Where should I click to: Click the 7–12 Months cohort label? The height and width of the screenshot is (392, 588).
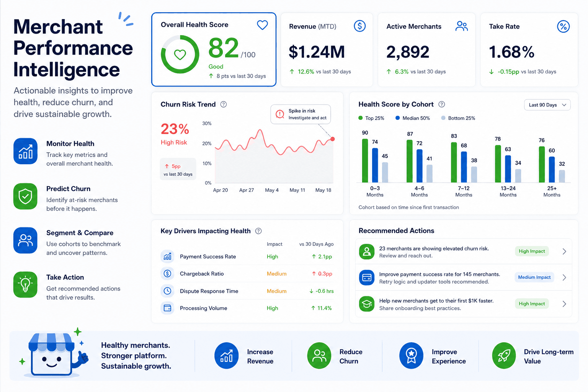[464, 191]
